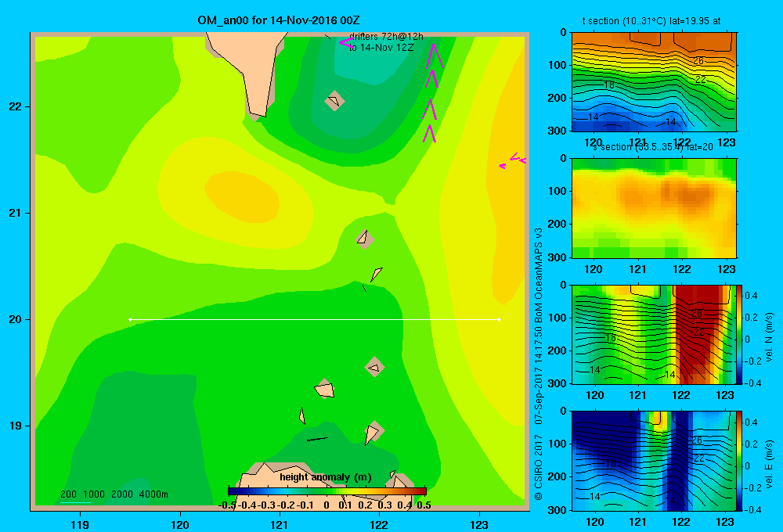Click the '200 1000 2000 4000m' depth legend

point(114,494)
